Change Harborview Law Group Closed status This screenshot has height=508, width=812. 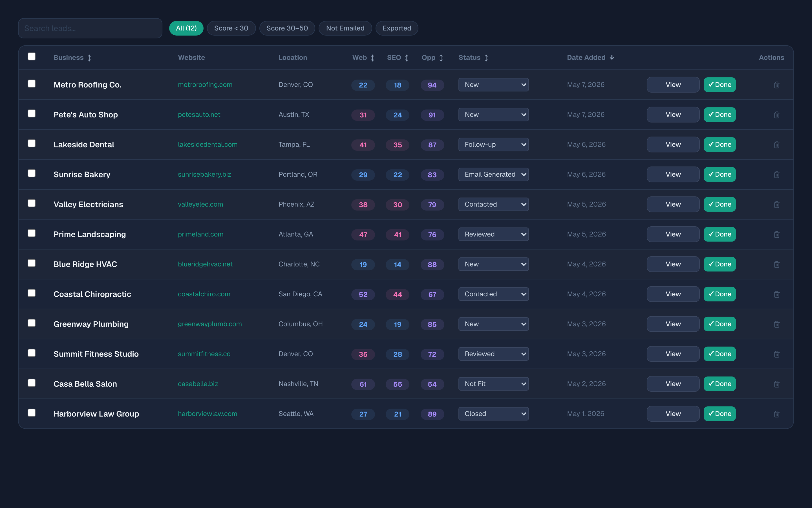tap(494, 413)
